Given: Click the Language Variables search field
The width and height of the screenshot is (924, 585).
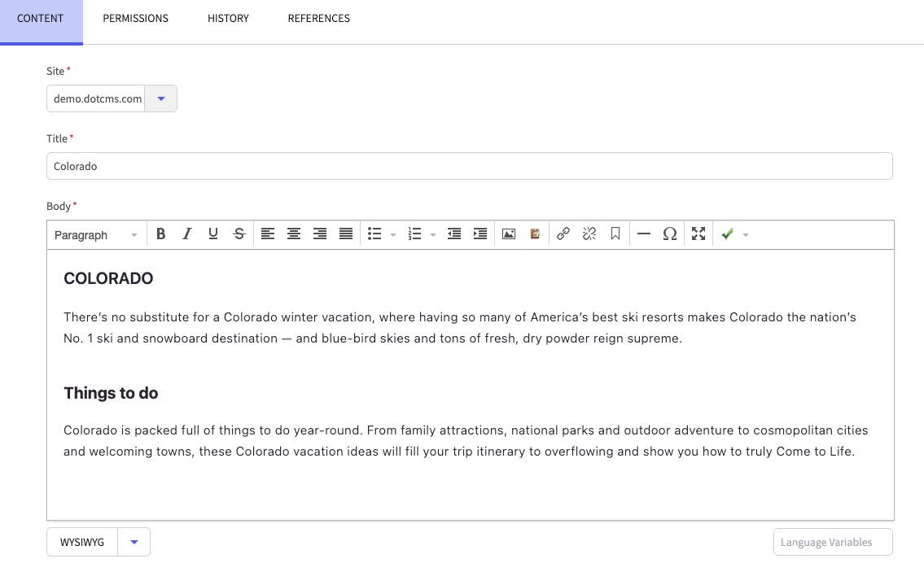Looking at the screenshot, I should (x=832, y=542).
